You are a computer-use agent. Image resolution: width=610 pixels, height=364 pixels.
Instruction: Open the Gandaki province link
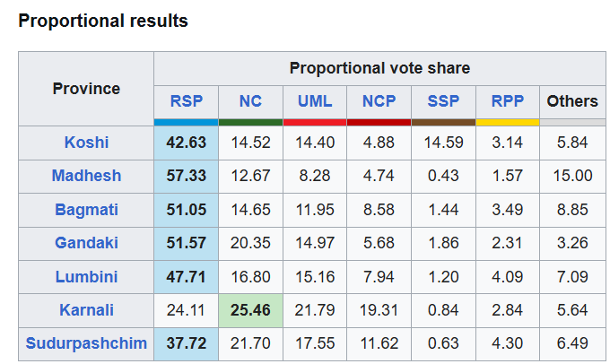click(86, 243)
